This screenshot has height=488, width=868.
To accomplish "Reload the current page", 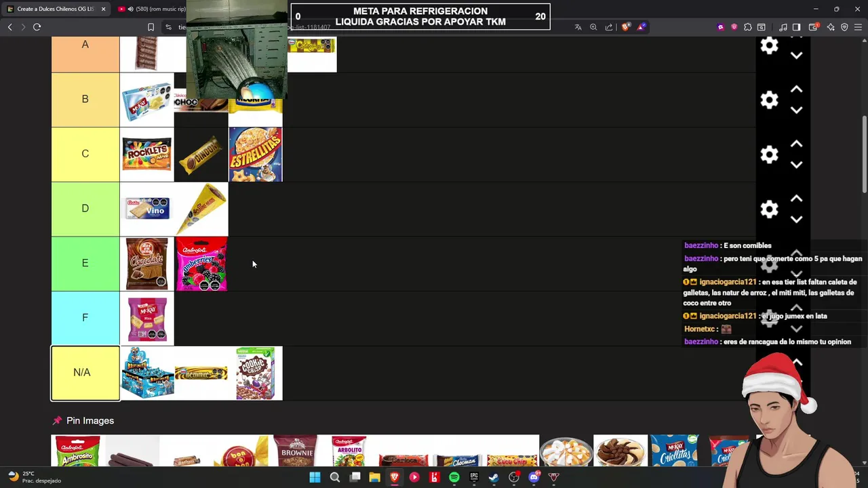I will [37, 27].
